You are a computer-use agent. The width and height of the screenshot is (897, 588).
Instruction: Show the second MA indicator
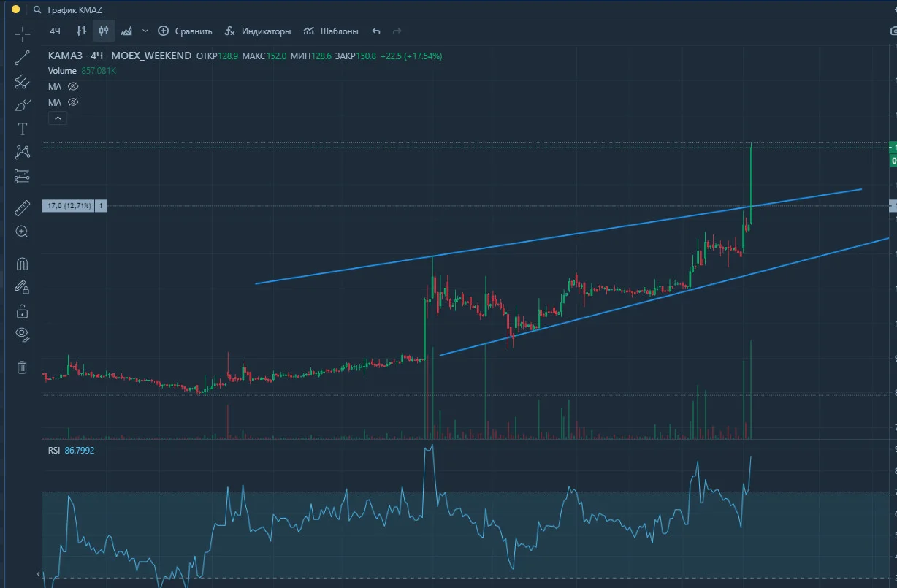[x=73, y=102]
